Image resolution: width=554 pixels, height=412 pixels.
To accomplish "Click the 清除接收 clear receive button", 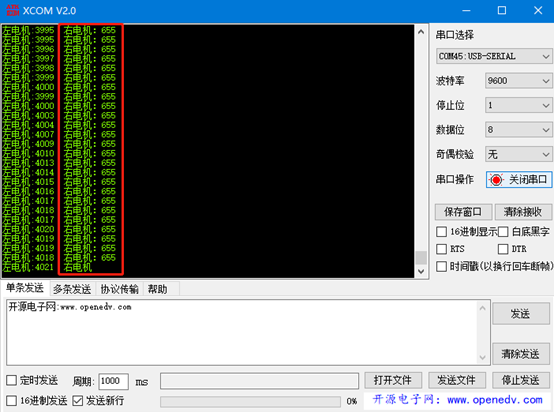I will click(523, 212).
